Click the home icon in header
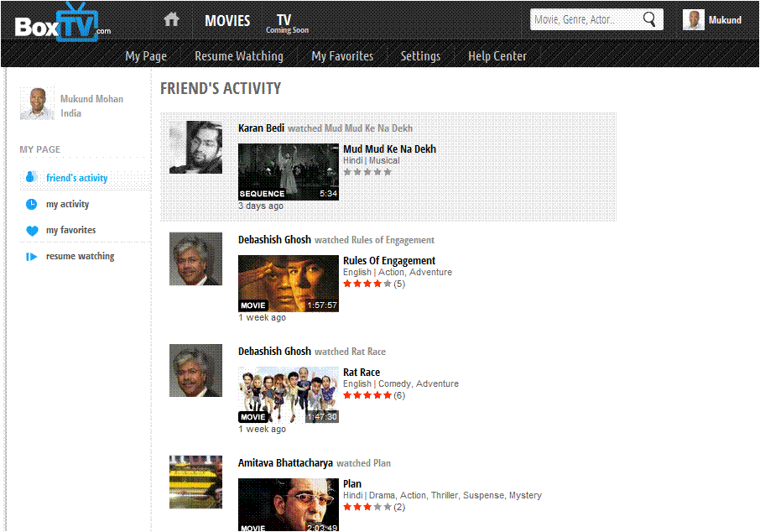The image size is (760, 532). coord(171,19)
